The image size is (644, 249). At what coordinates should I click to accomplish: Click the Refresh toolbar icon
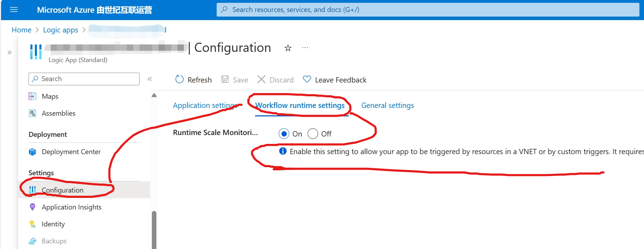pyautogui.click(x=180, y=79)
